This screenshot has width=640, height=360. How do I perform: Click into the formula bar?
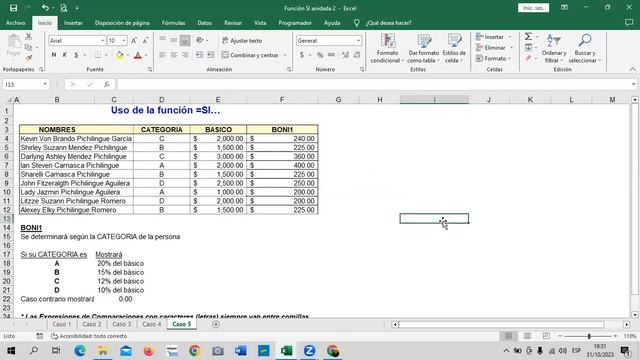(373, 84)
